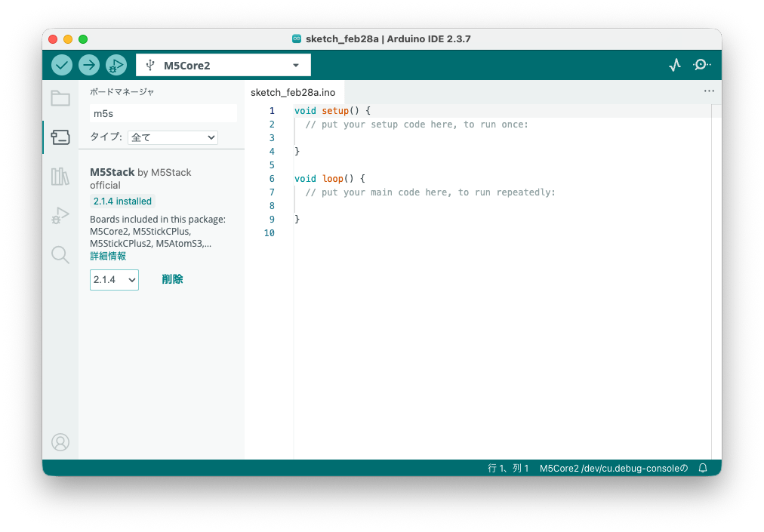This screenshot has width=764, height=532.
Task: Open the Sketchbook folder panel
Action: click(x=60, y=98)
